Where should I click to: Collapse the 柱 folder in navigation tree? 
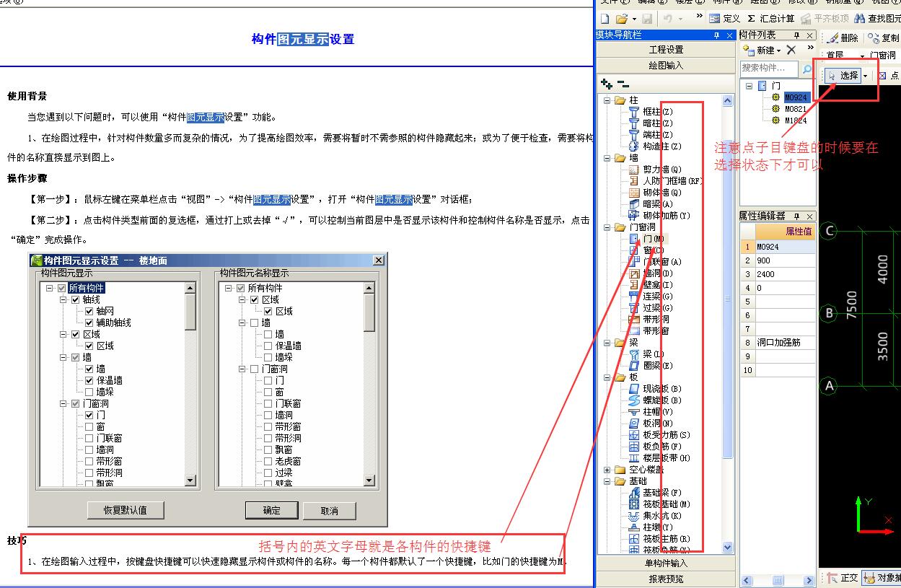pyautogui.click(x=607, y=100)
